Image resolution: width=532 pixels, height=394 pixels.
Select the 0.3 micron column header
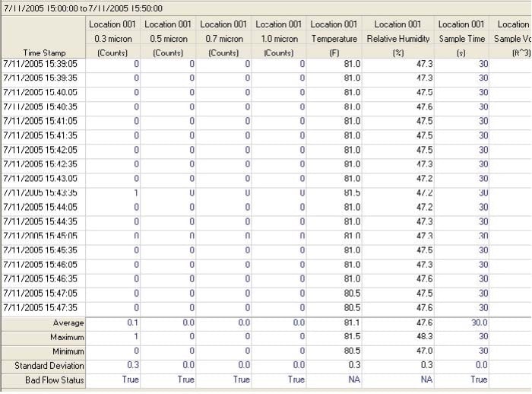(114, 38)
